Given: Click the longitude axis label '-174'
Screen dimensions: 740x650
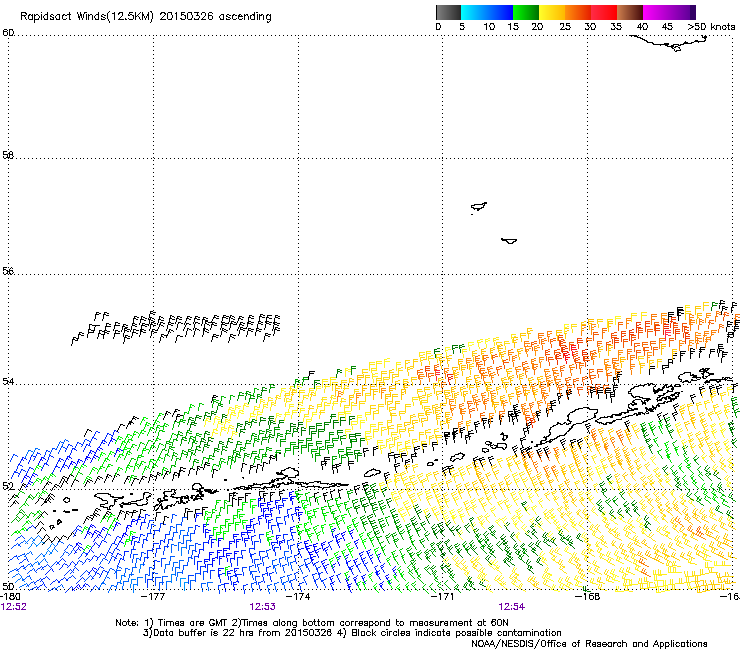Looking at the screenshot, I should pos(298,597).
